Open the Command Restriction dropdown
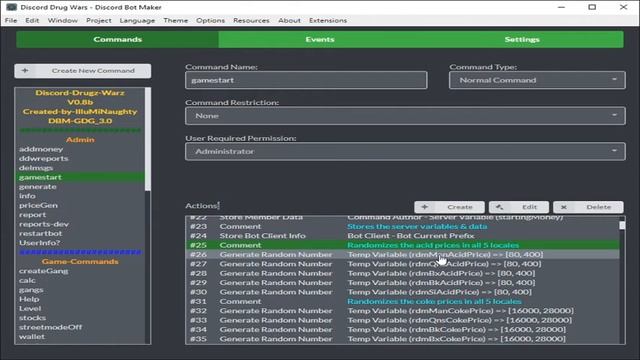Image resolution: width=640 pixels, height=360 pixels. tap(405, 116)
